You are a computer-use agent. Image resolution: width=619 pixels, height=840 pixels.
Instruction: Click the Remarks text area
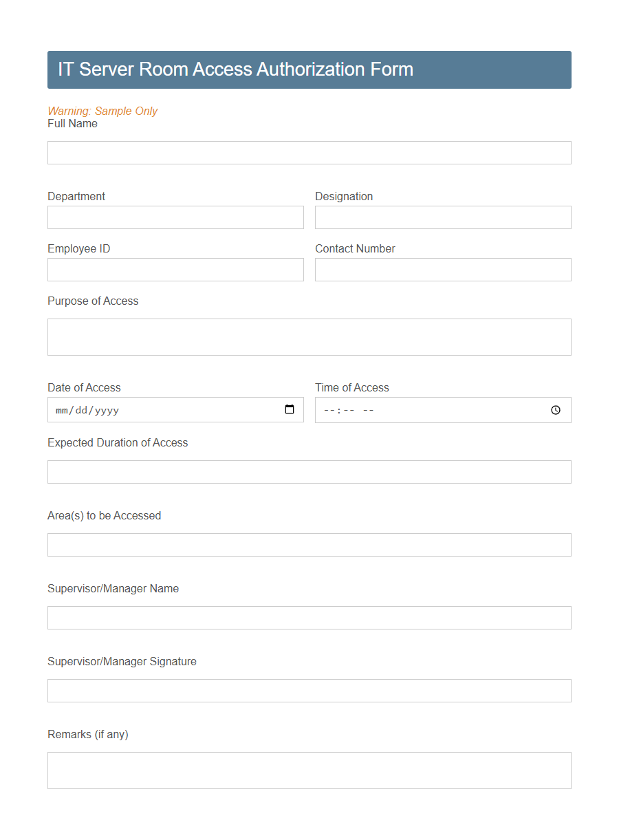[309, 770]
